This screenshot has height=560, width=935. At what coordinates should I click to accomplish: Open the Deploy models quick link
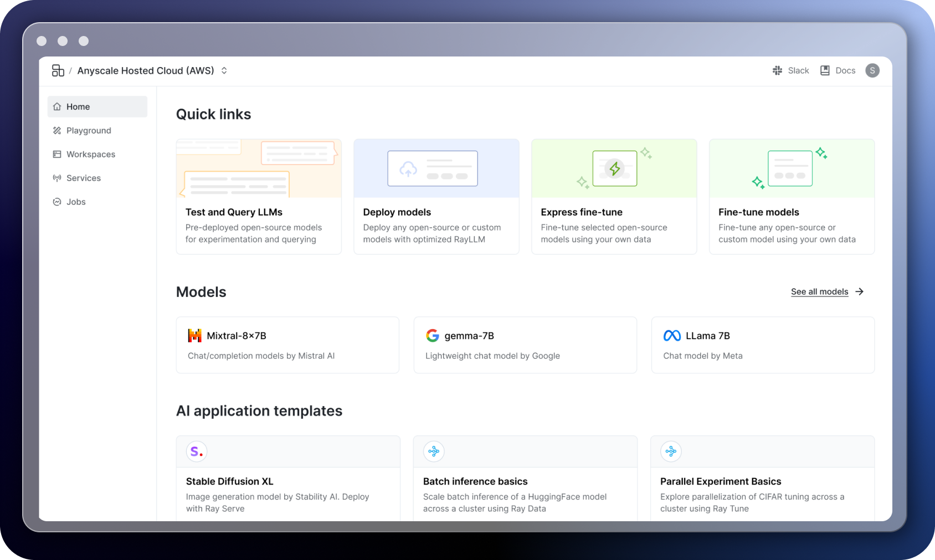click(436, 197)
